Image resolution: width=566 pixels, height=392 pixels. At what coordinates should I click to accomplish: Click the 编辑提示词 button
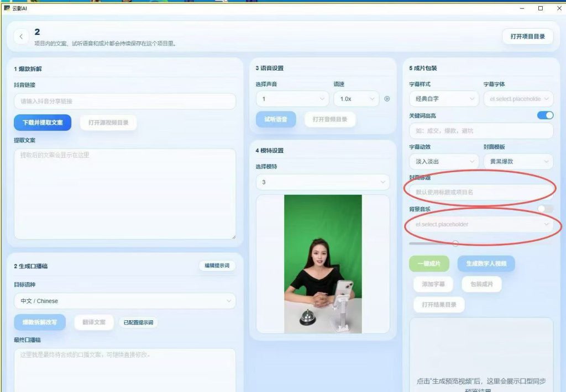(217, 266)
